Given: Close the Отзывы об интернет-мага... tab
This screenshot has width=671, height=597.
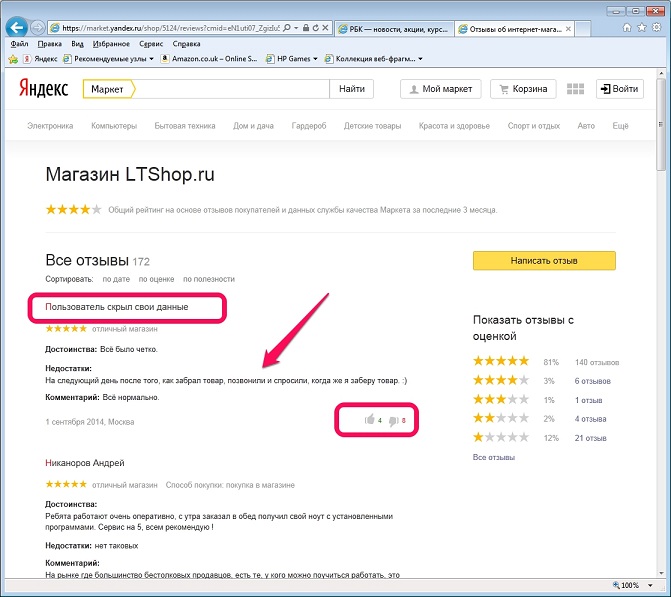Looking at the screenshot, I should point(568,29).
